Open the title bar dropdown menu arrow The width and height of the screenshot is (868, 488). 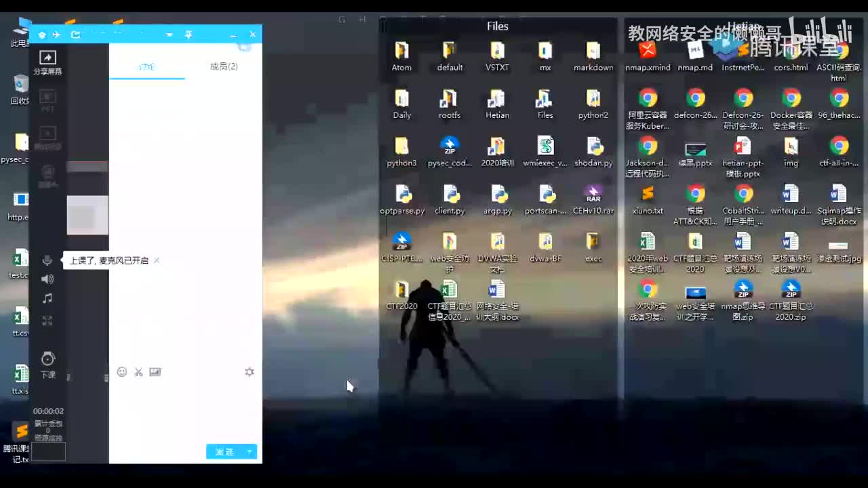pos(170,35)
